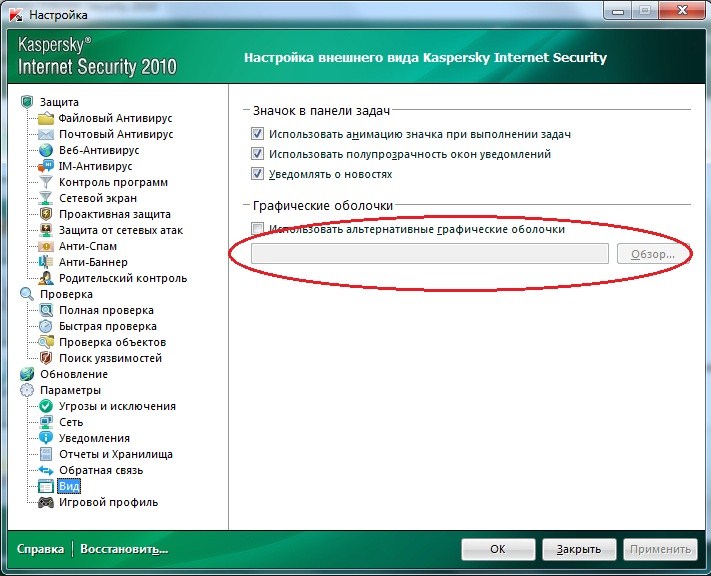Click the Сеть network icon

(46, 422)
